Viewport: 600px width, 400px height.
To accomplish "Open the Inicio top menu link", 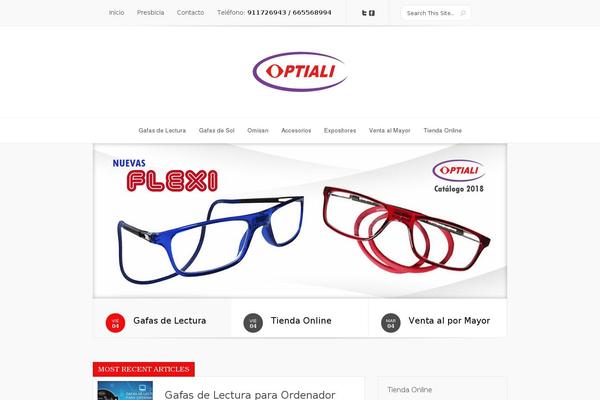I will [x=116, y=13].
